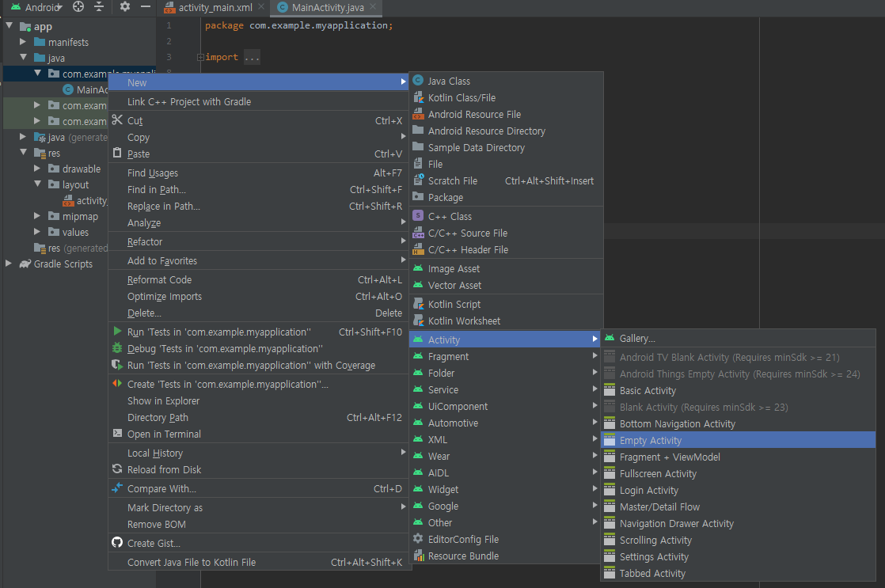Click the Create Gist GitHub icon

117,542
